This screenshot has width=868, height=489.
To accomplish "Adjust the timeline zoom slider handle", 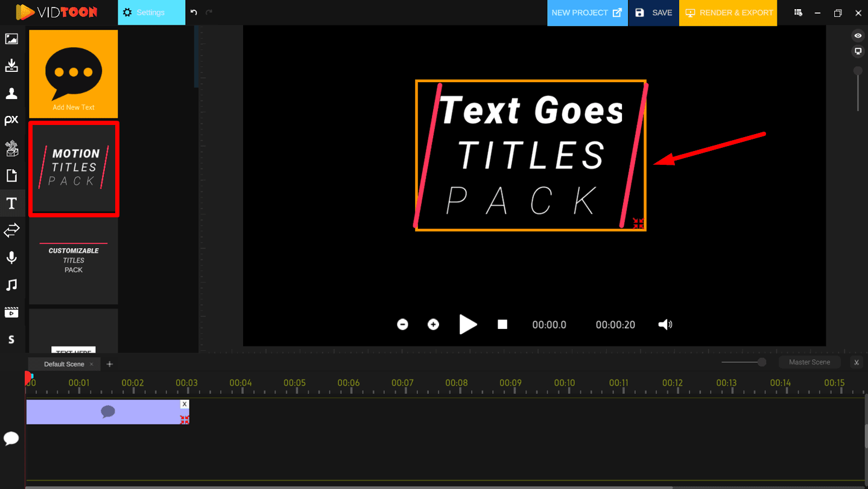I will click(762, 362).
